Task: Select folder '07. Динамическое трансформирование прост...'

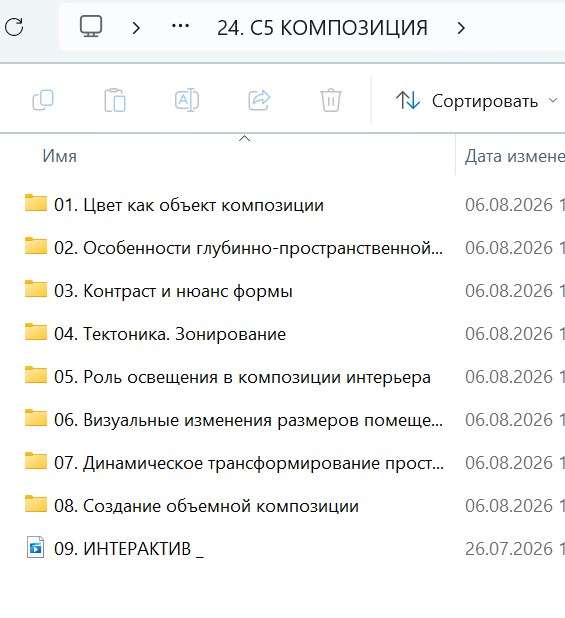Action: (249, 463)
